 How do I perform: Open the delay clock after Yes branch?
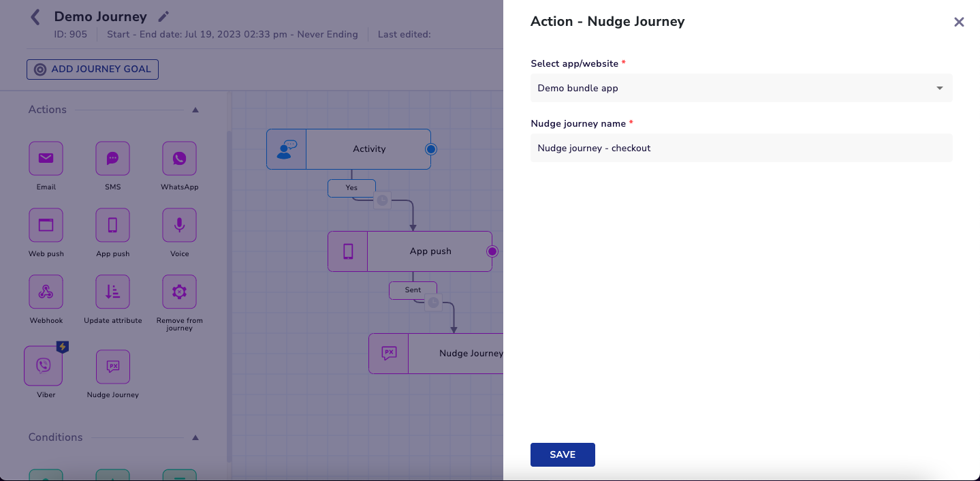click(383, 200)
